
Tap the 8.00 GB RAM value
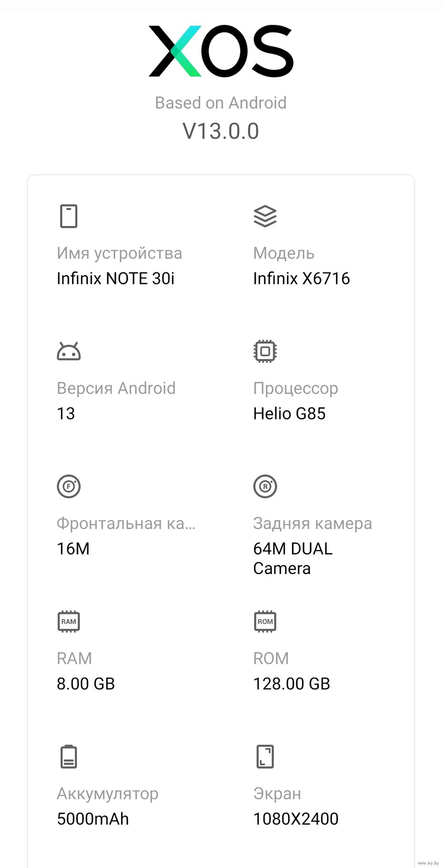pyautogui.click(x=86, y=684)
